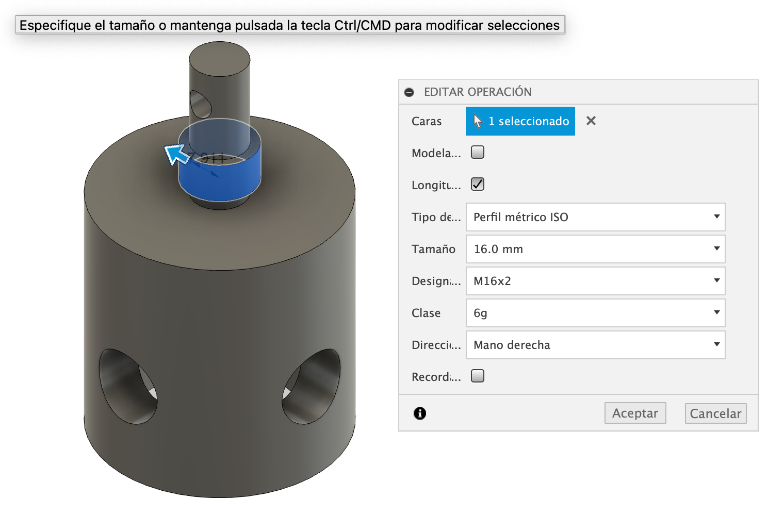Image resolution: width=784 pixels, height=532 pixels.
Task: Click the Tamaño label
Action: pos(433,250)
